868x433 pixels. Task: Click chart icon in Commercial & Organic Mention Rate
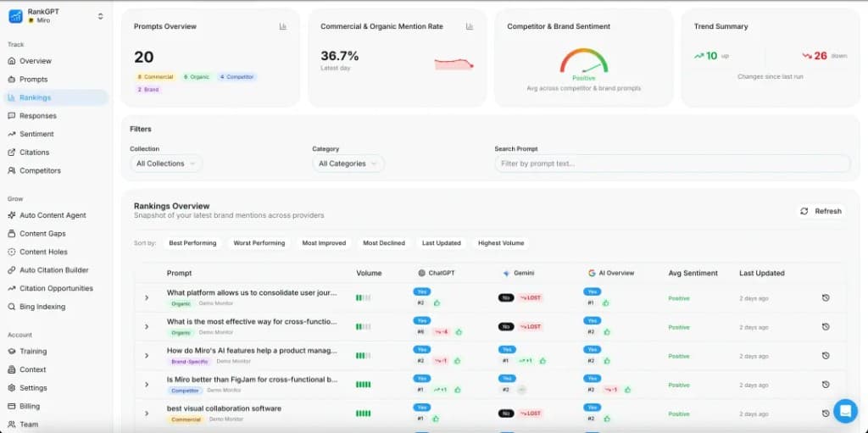point(469,26)
